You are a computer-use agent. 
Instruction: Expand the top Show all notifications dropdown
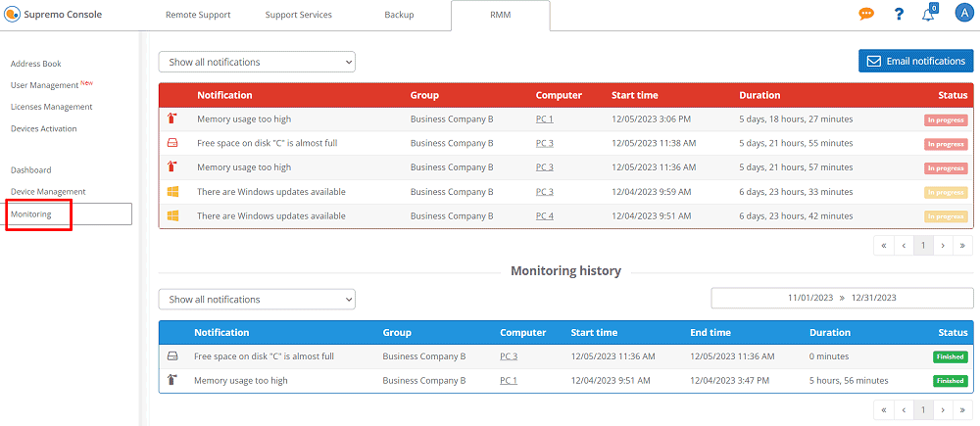coord(257,62)
